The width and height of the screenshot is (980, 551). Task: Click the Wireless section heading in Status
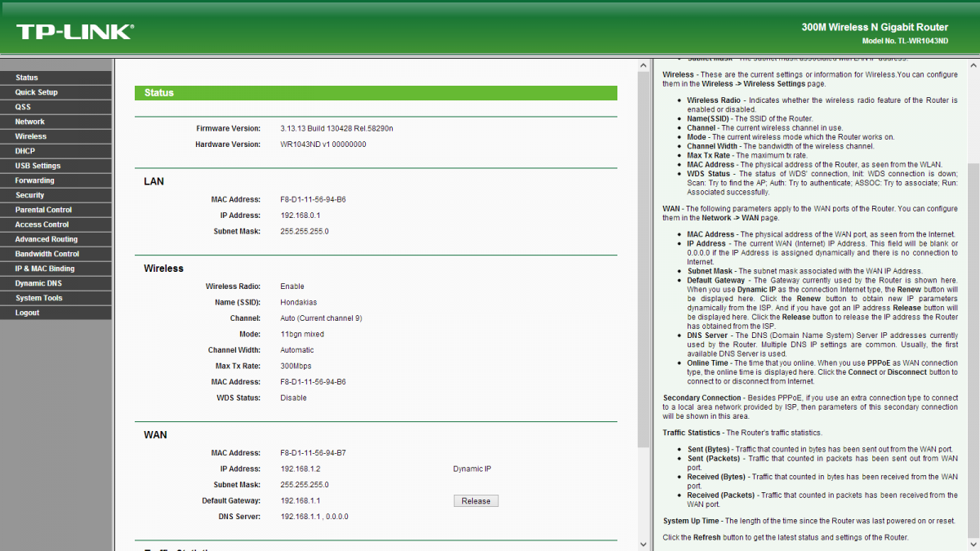coord(163,269)
